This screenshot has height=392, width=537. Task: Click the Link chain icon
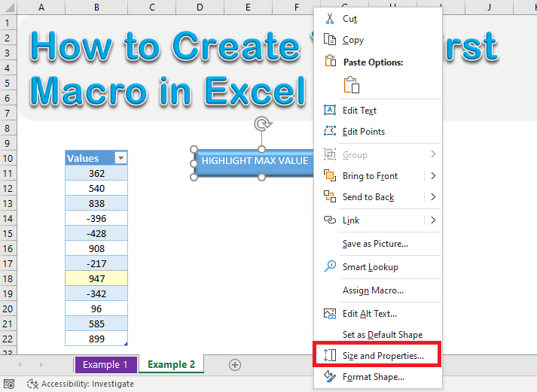point(330,220)
